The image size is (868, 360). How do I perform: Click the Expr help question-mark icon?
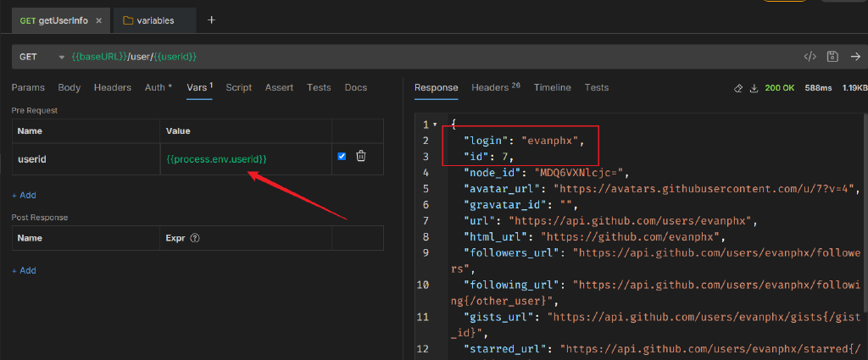coord(195,239)
